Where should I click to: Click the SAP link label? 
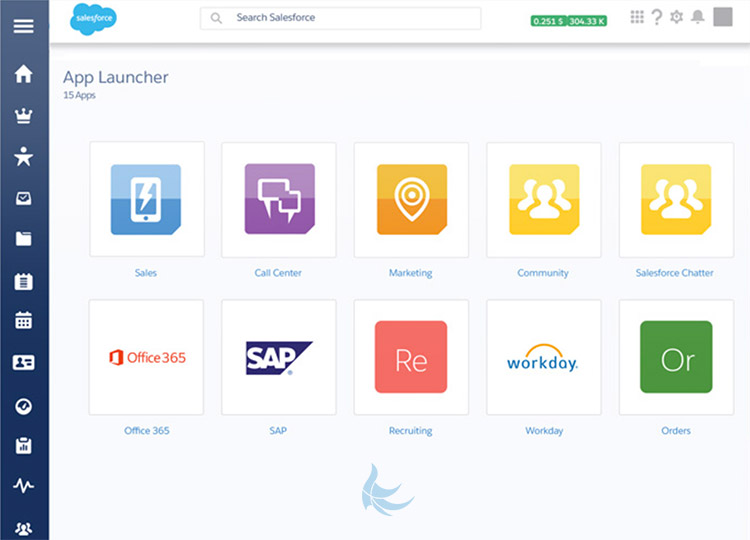pyautogui.click(x=278, y=430)
